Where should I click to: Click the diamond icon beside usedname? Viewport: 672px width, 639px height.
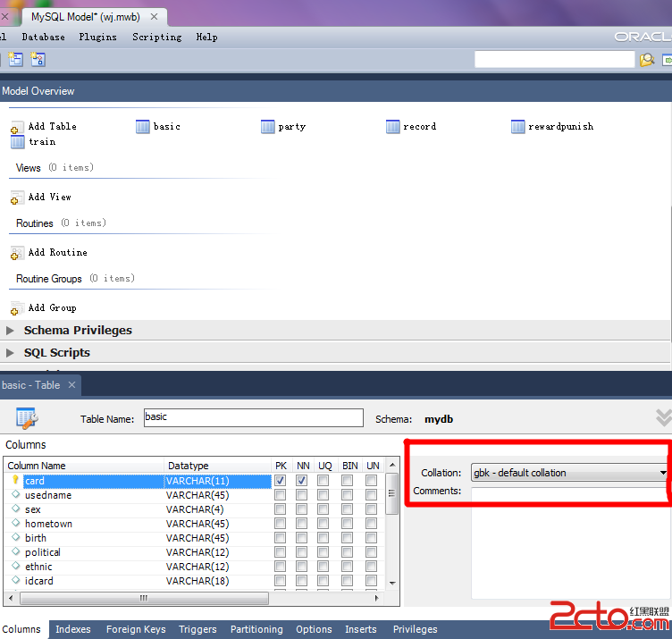point(16,494)
